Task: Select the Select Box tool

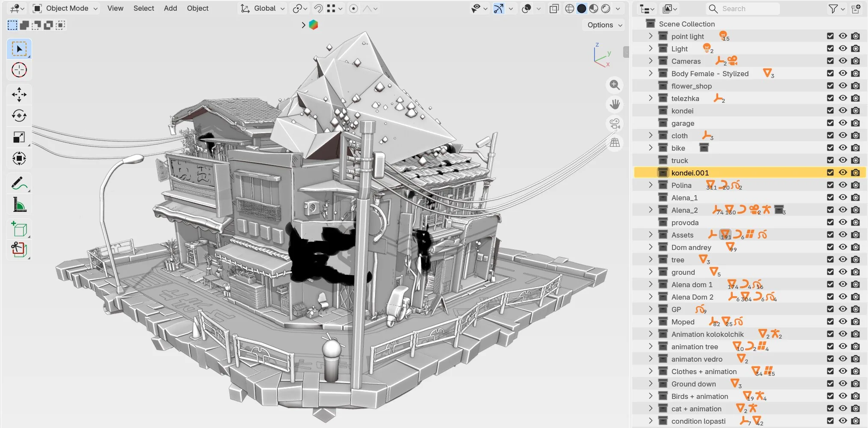Action: pos(19,49)
